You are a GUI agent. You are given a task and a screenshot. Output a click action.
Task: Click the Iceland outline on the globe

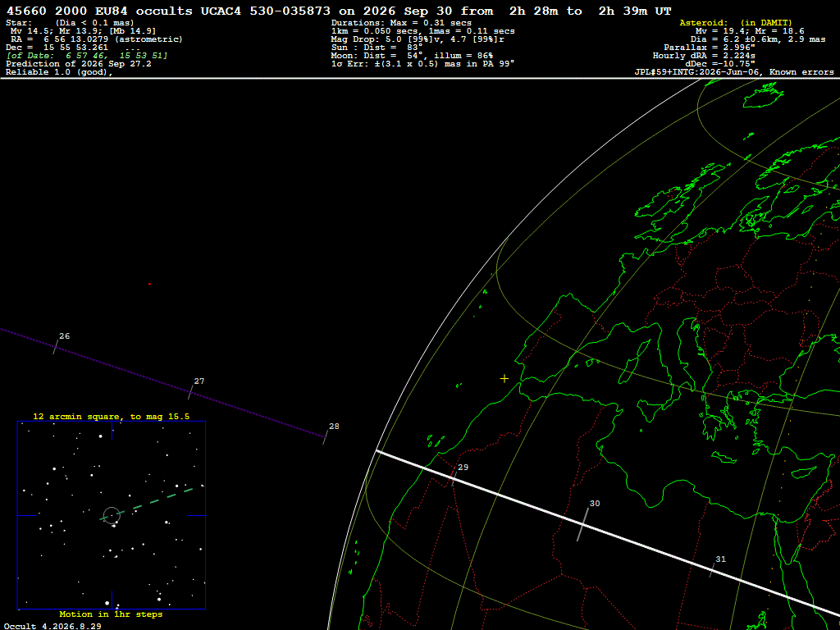[x=763, y=97]
